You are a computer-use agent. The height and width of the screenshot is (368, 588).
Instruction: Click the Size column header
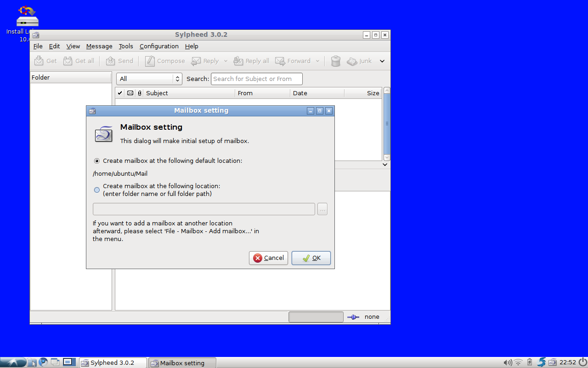[x=363, y=93]
